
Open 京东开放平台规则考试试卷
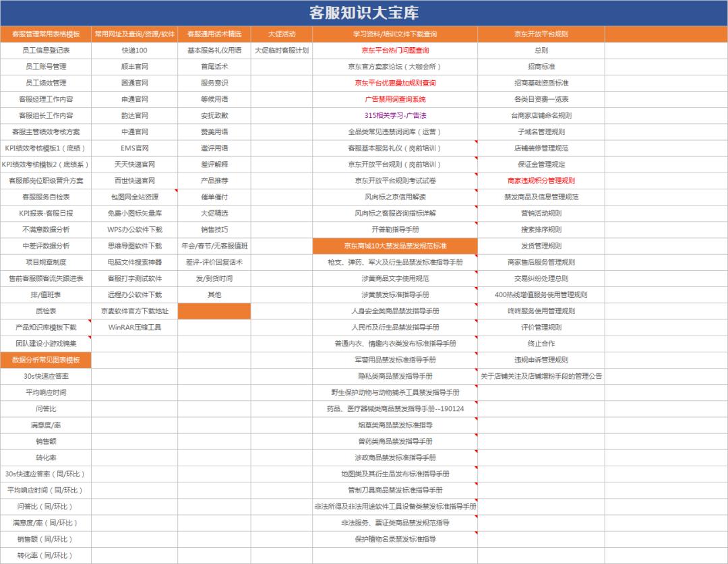coord(394,181)
